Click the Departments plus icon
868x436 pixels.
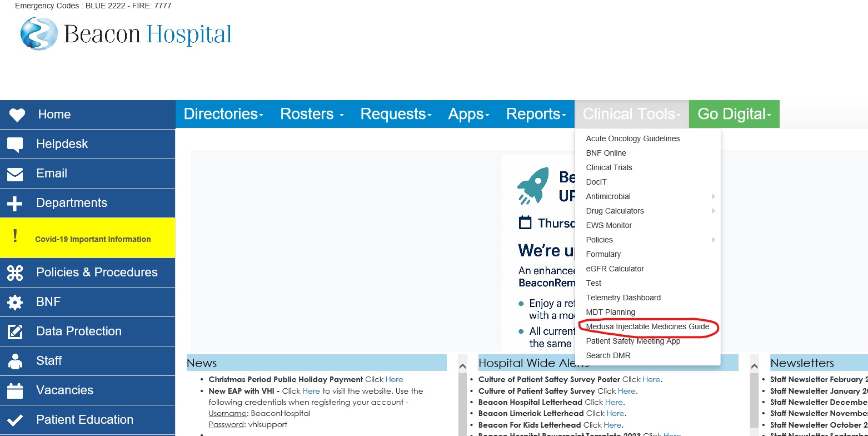[15, 204]
